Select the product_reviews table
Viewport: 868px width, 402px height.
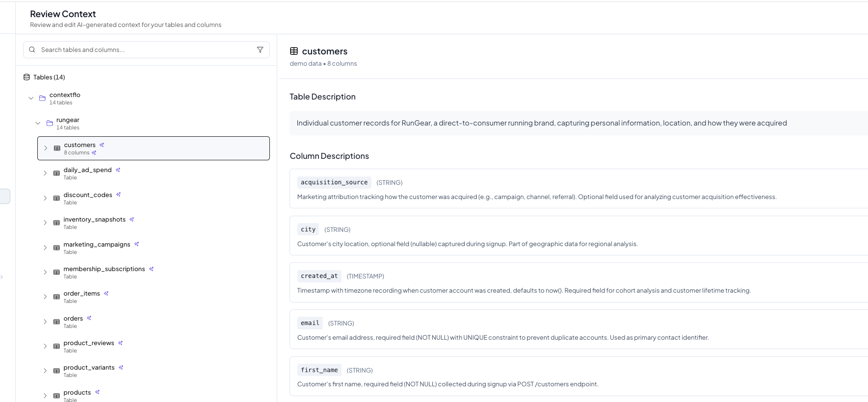pos(153,346)
